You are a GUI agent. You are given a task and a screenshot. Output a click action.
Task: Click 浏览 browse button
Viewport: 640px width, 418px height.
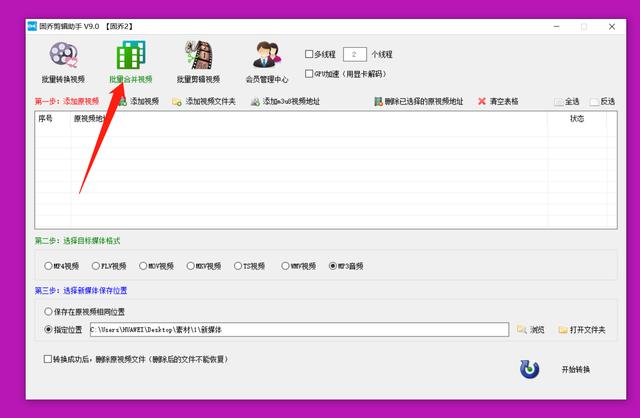point(531,329)
